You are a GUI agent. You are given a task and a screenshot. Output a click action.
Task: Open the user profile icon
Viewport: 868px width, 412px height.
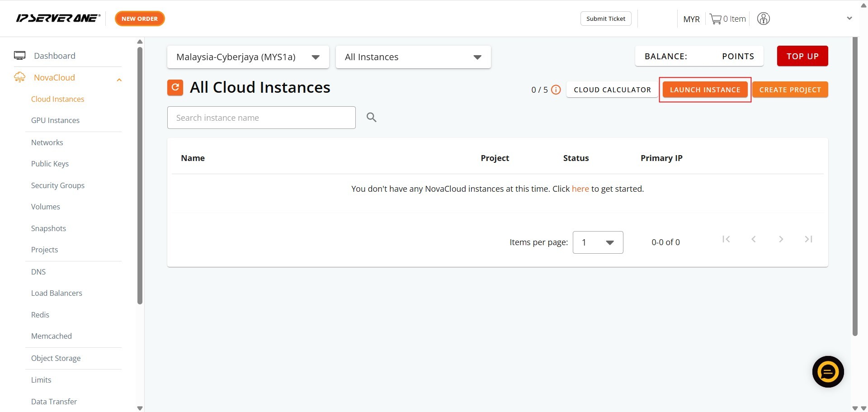click(x=763, y=19)
